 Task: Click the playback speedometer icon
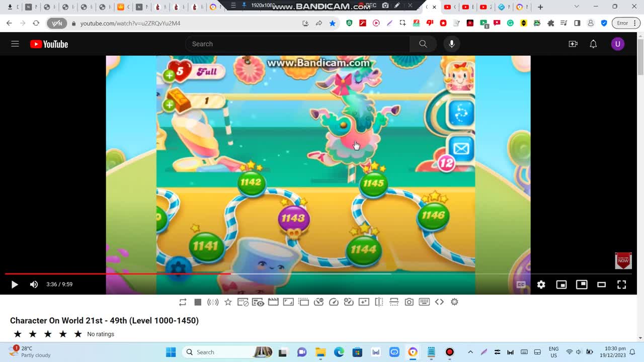(334, 302)
